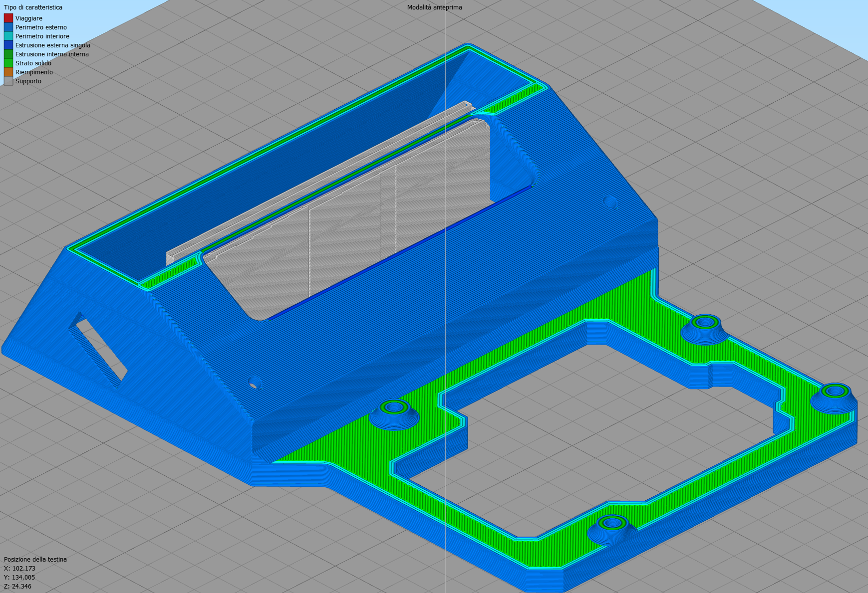
Task: Click the orange Riempimento color swatch
Action: [x=8, y=72]
